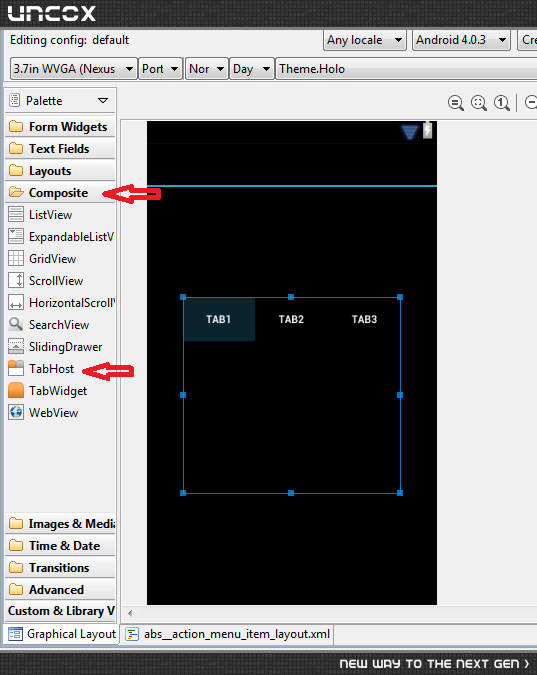Expand the Layouts palette folder
This screenshot has height=675, width=537.
(60, 170)
